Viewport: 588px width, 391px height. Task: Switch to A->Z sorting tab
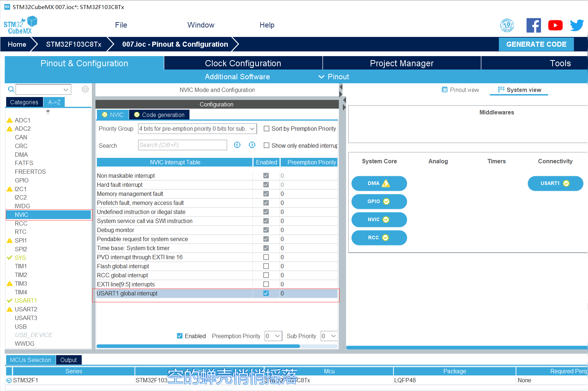[54, 102]
